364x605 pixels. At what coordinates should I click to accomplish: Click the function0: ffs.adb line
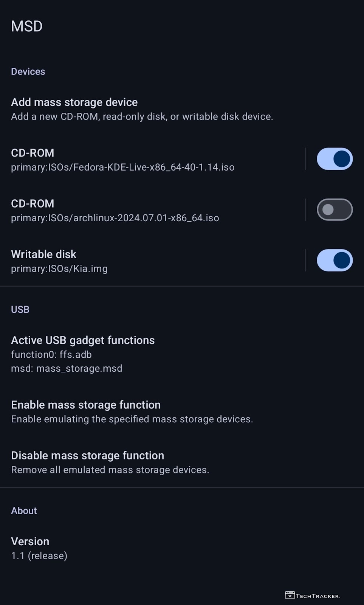click(x=51, y=355)
